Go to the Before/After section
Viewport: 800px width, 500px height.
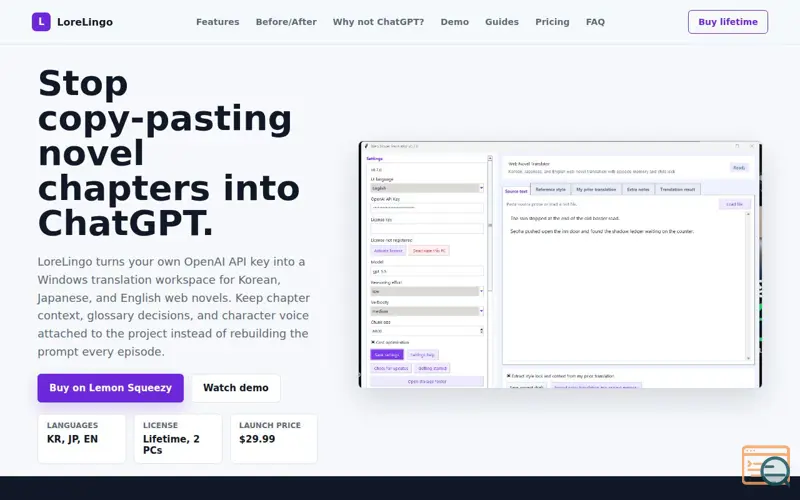pyautogui.click(x=286, y=22)
